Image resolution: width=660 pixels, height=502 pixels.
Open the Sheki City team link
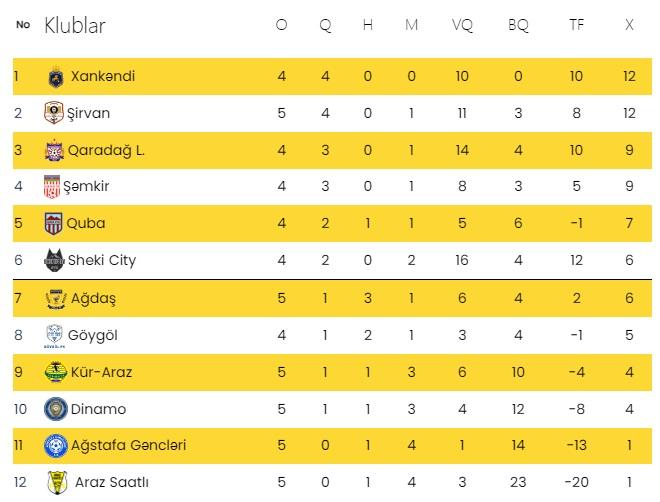coord(101,260)
